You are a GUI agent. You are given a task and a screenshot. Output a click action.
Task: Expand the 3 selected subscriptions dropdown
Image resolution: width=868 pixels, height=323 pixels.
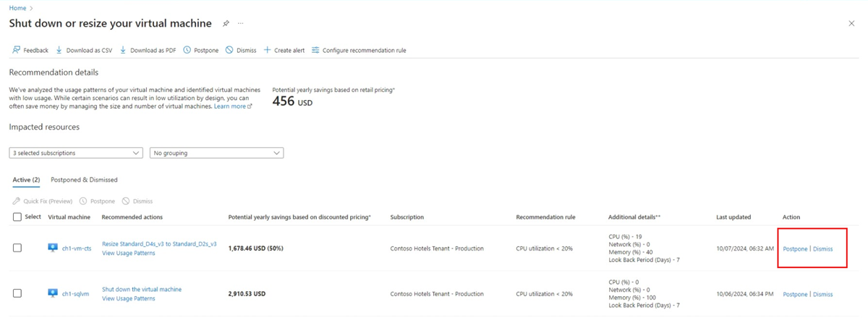pos(76,153)
